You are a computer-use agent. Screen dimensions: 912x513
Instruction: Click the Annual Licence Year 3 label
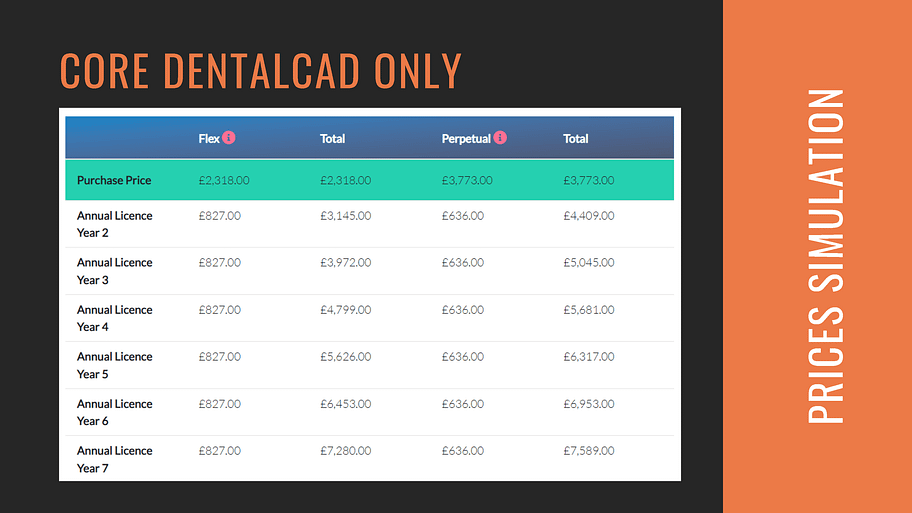click(114, 271)
